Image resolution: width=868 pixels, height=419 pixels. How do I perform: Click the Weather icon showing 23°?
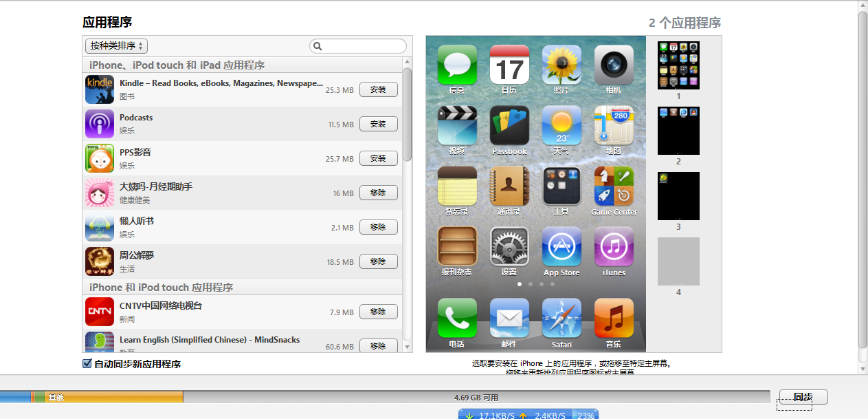tap(561, 125)
